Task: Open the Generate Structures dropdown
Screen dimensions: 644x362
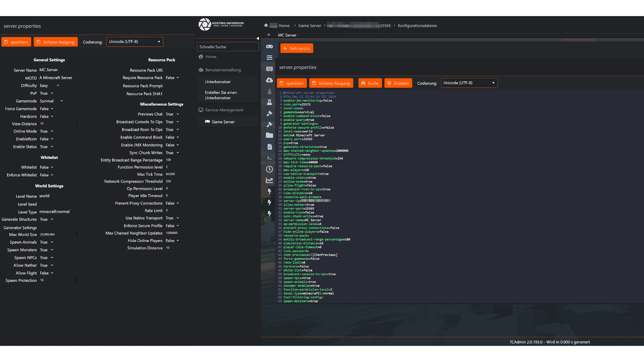Action: point(47,220)
